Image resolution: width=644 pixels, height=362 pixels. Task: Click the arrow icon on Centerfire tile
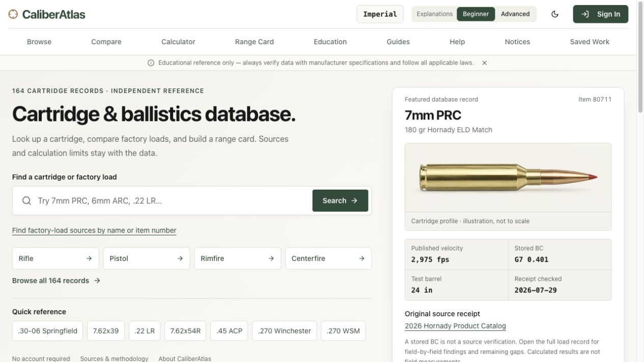(361, 258)
